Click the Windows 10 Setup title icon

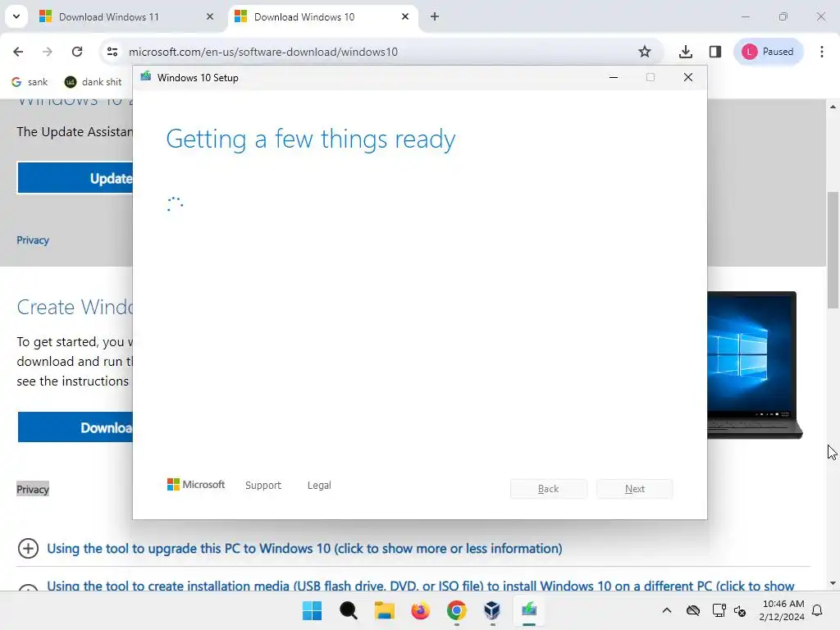click(146, 76)
